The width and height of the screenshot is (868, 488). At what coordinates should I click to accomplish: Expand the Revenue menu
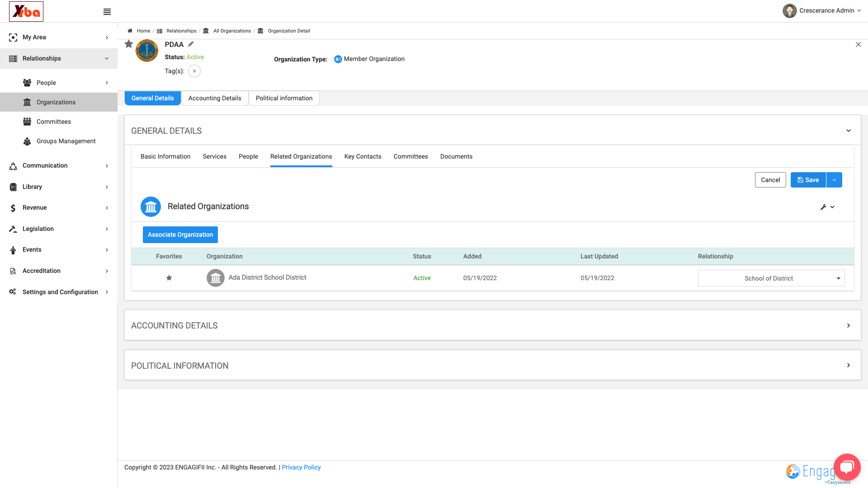59,207
